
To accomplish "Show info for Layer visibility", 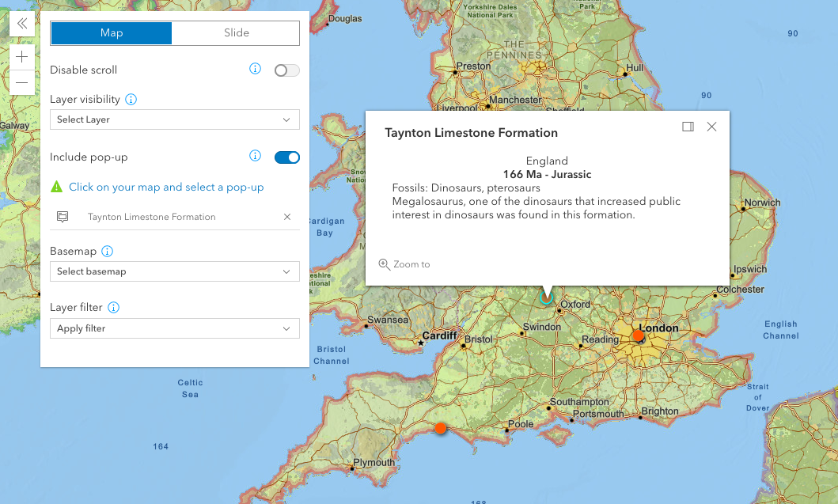I will (x=131, y=100).
